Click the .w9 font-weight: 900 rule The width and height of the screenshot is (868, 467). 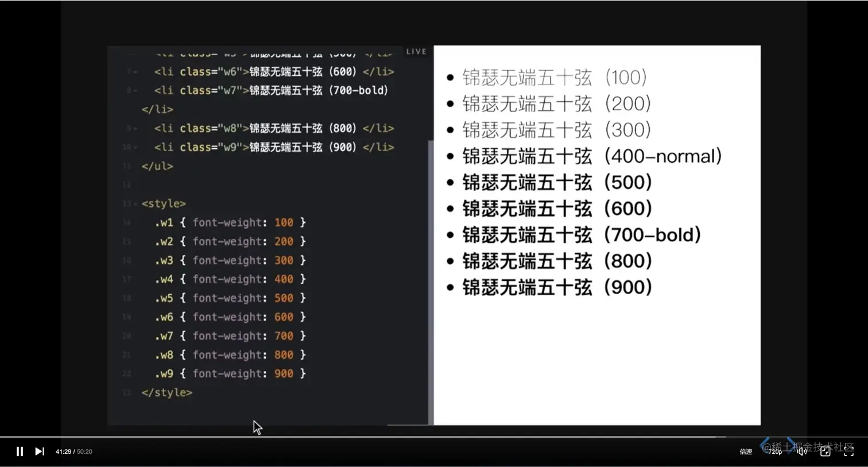click(230, 373)
